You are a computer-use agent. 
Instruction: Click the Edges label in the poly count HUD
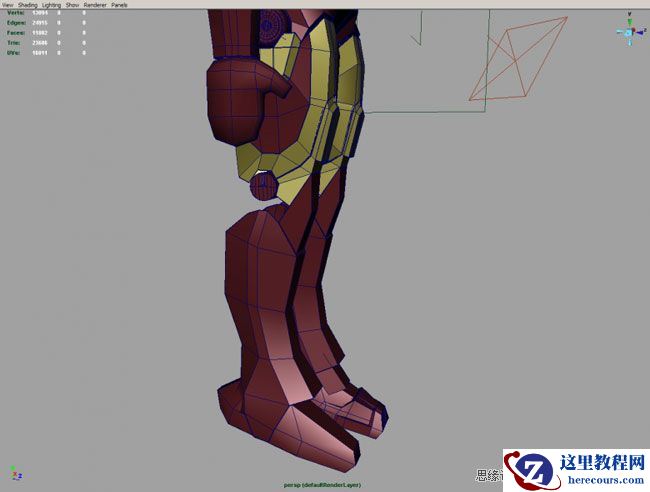click(x=16, y=23)
